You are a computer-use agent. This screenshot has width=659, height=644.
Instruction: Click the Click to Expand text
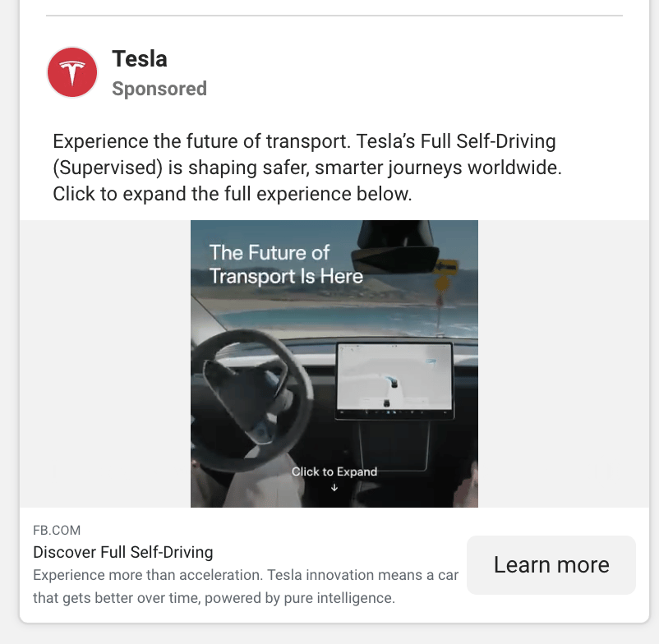[x=334, y=471]
